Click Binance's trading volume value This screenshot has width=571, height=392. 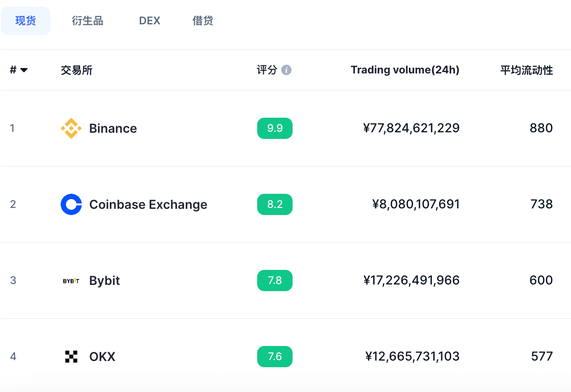point(412,128)
